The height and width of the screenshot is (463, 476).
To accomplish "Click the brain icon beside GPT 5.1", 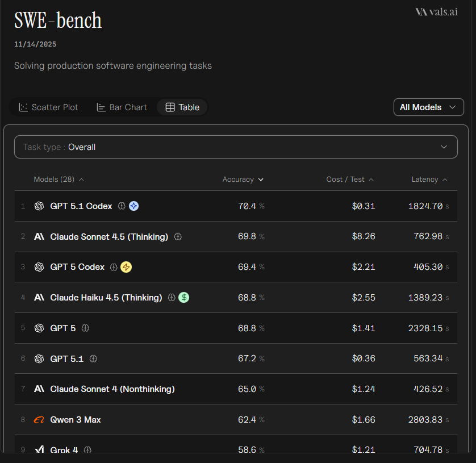I will (x=93, y=359).
